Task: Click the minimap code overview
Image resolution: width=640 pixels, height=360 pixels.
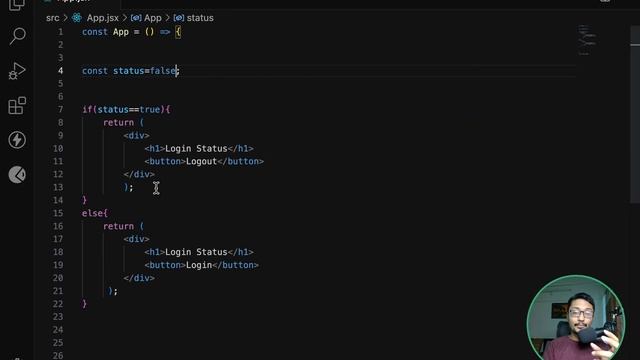Action: coord(587,40)
